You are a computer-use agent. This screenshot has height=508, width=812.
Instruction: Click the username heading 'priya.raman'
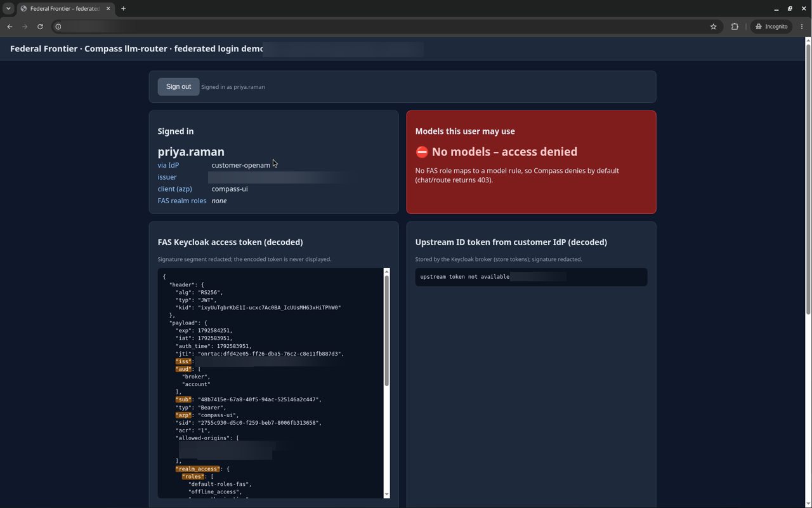tap(191, 152)
